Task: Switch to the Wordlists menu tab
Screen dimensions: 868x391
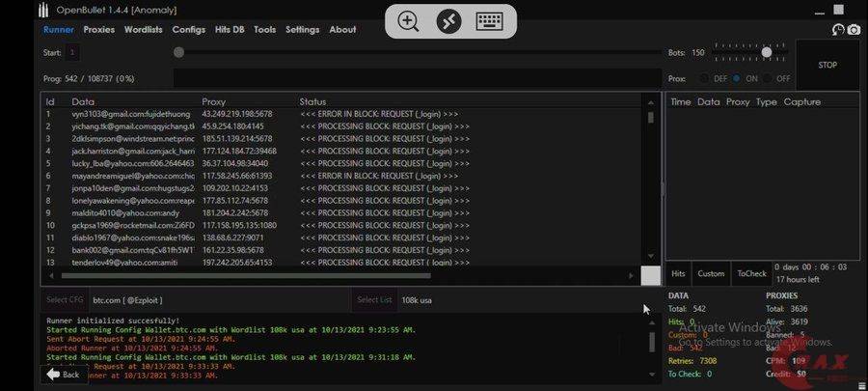Action: pos(143,30)
